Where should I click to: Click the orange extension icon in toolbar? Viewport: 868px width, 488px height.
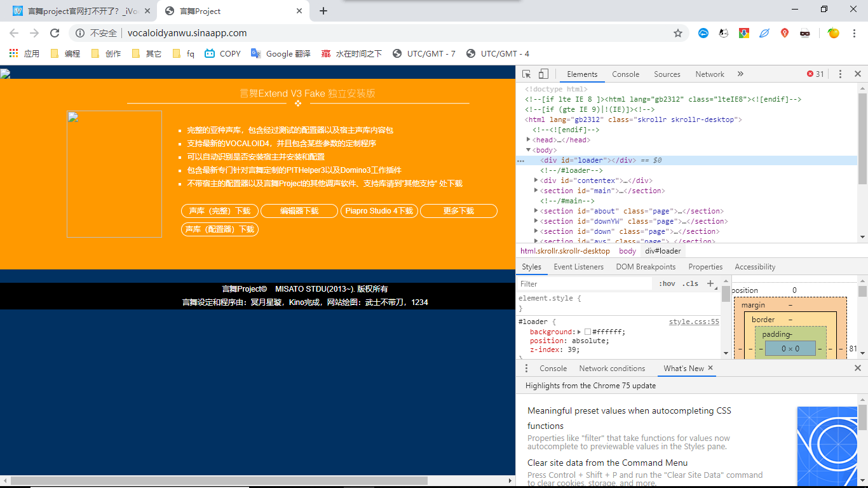834,33
